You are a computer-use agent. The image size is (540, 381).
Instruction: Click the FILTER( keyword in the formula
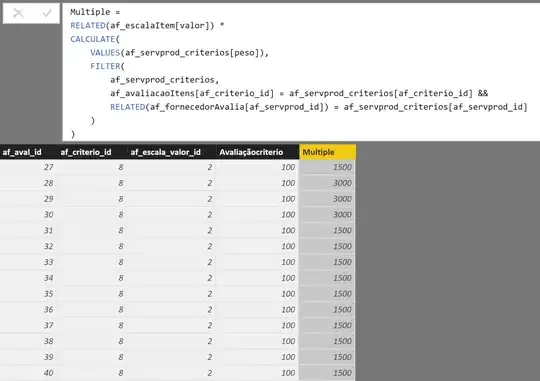[107, 66]
